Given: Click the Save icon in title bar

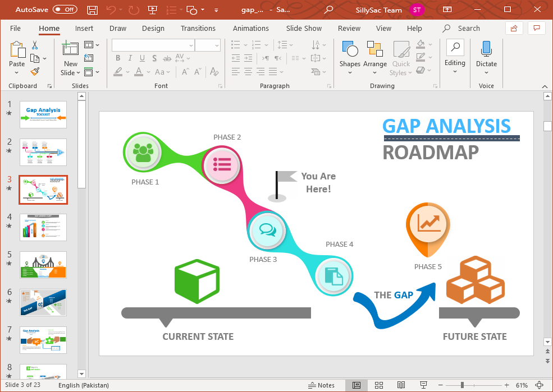Looking at the screenshot, I should pyautogui.click(x=93, y=10).
